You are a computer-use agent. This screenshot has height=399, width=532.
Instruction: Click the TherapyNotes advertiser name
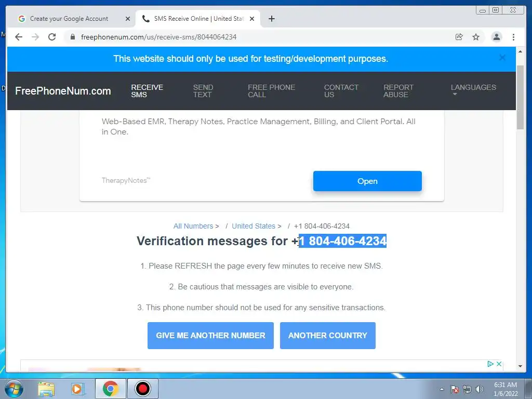click(126, 180)
